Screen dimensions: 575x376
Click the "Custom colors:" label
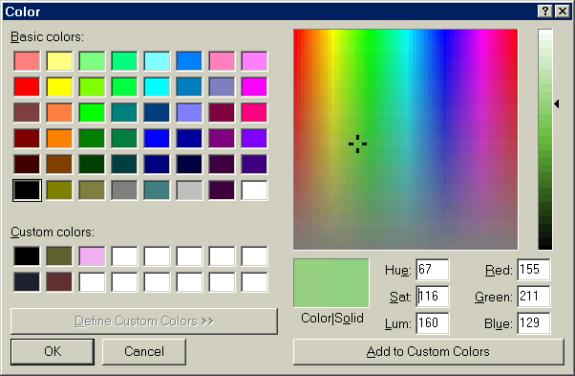point(52,232)
